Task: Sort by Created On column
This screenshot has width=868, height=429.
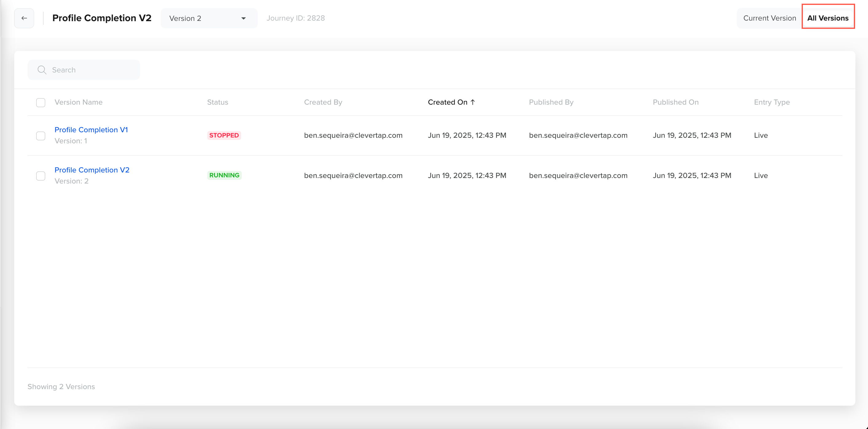Action: click(447, 102)
